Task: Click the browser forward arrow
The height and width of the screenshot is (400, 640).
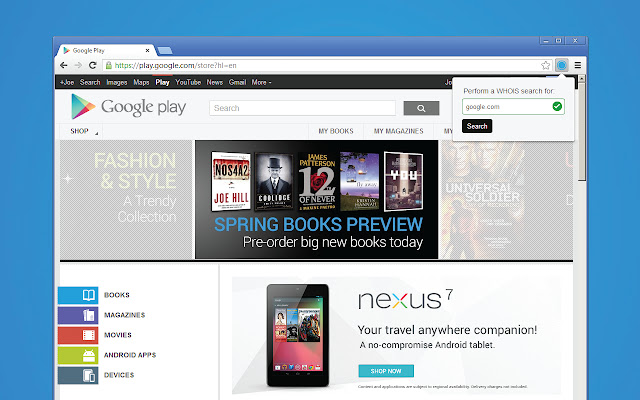Action: click(78, 65)
